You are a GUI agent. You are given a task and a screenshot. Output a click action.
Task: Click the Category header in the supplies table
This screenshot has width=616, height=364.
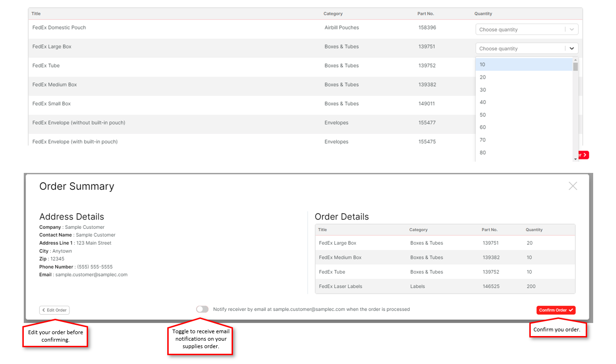pyautogui.click(x=333, y=14)
